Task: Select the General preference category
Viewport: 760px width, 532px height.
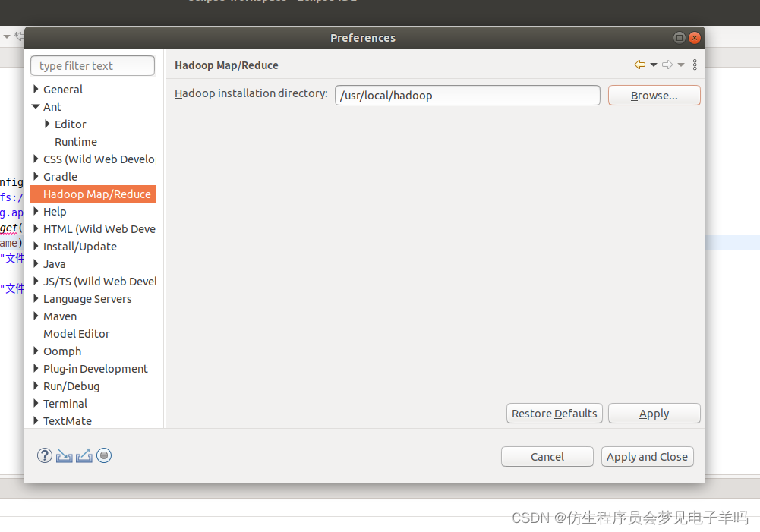Action: coord(63,90)
